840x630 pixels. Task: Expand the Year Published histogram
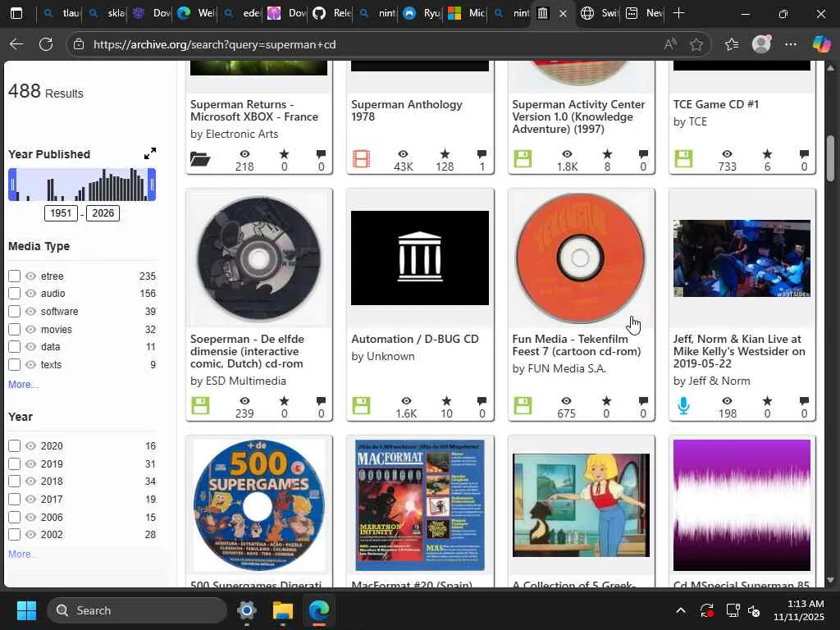[150, 153]
